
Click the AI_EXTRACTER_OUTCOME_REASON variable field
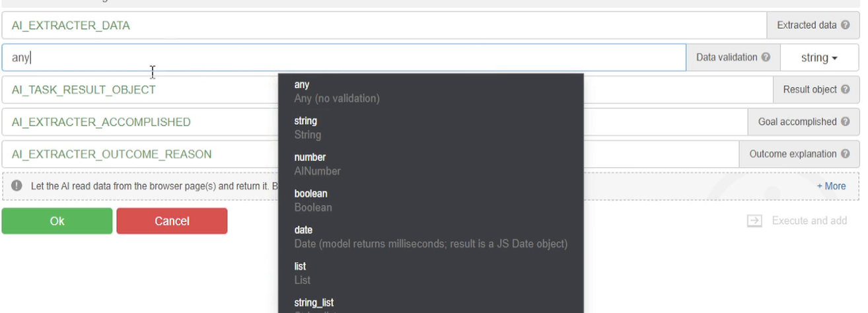click(x=370, y=154)
